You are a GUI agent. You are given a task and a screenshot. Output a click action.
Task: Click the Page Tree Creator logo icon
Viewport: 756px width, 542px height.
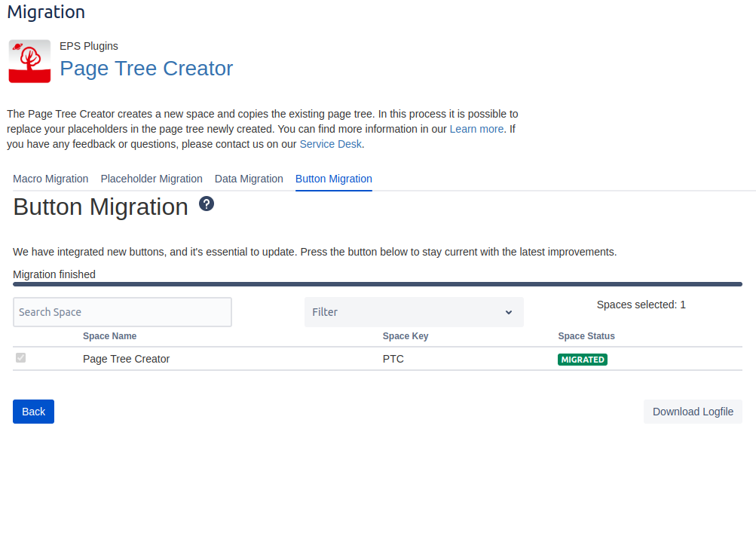click(x=29, y=61)
